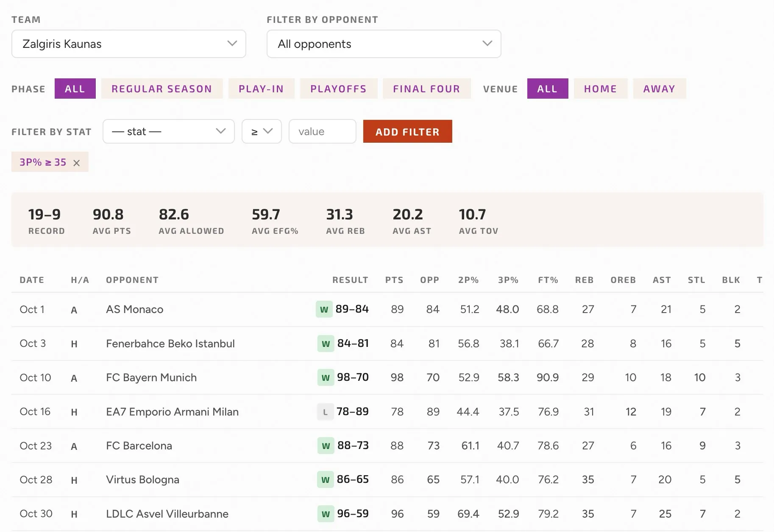Click the L badge in EA7 Milan row
The height and width of the screenshot is (532, 774).
click(x=325, y=412)
